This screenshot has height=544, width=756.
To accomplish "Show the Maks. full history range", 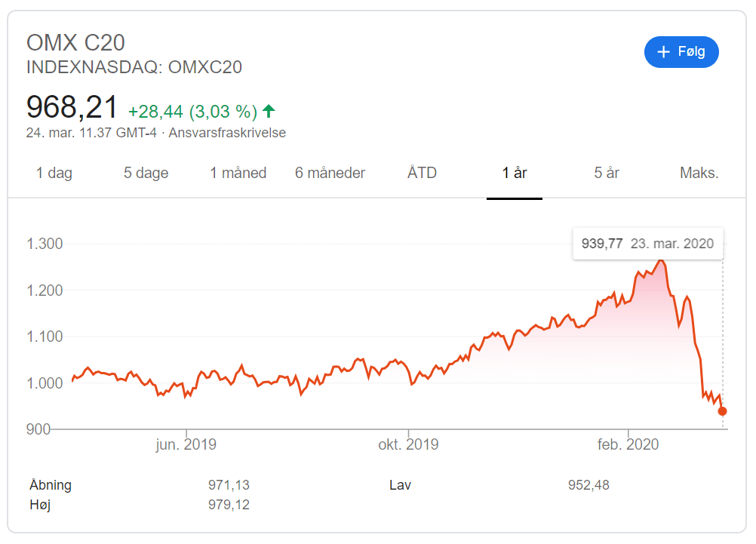I will (699, 173).
